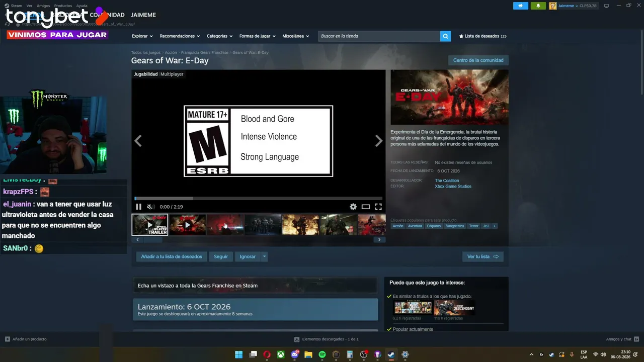The width and height of the screenshot is (644, 362).
Task: Show previous media with left arrow
Action: pyautogui.click(x=138, y=141)
